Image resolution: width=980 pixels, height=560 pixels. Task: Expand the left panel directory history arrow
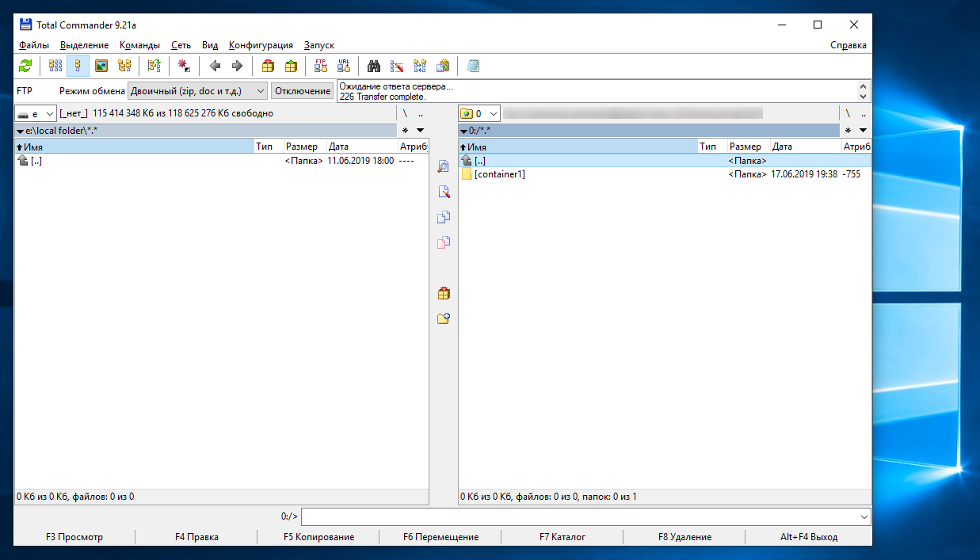point(420,130)
